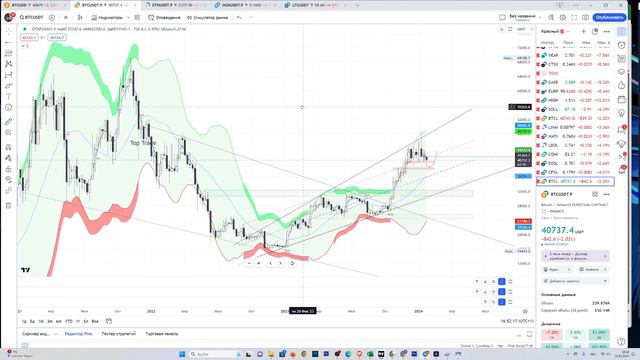Select the 1Д date range

pos(24,321)
